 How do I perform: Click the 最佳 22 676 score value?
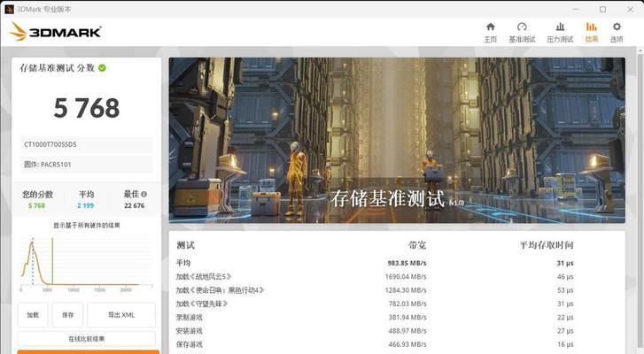(x=135, y=205)
